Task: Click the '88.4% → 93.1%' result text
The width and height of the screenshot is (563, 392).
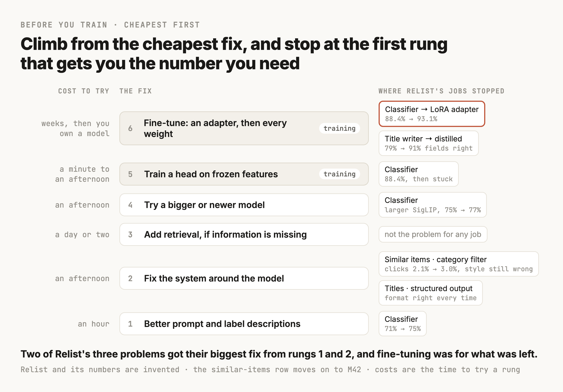Action: pos(411,119)
